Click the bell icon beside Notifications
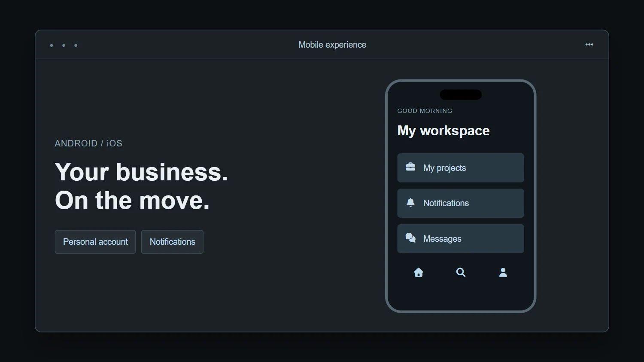 410,203
